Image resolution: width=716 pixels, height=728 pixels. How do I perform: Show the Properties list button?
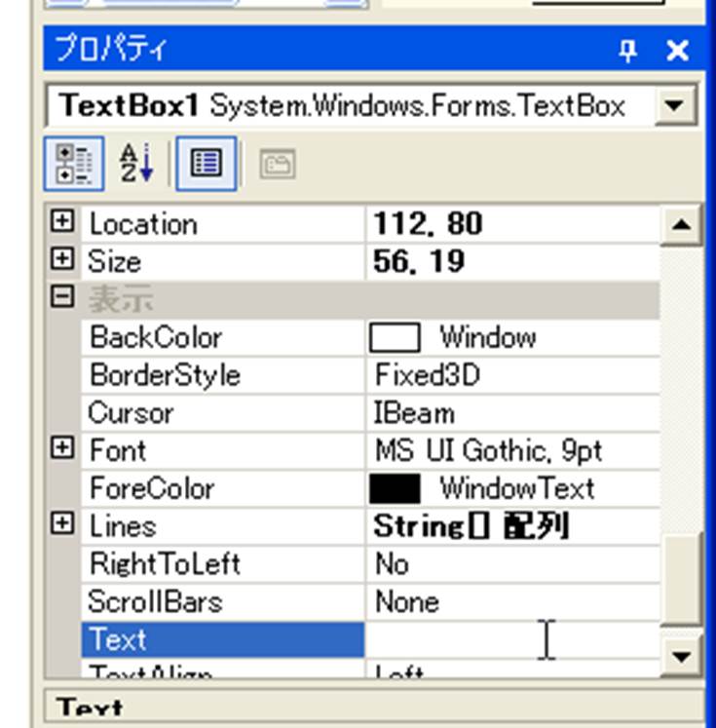206,164
